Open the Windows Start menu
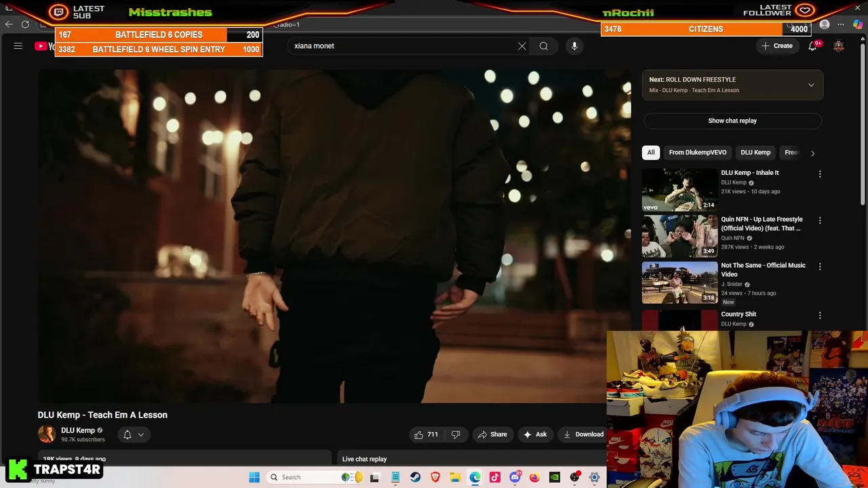The height and width of the screenshot is (488, 868). coord(254,477)
